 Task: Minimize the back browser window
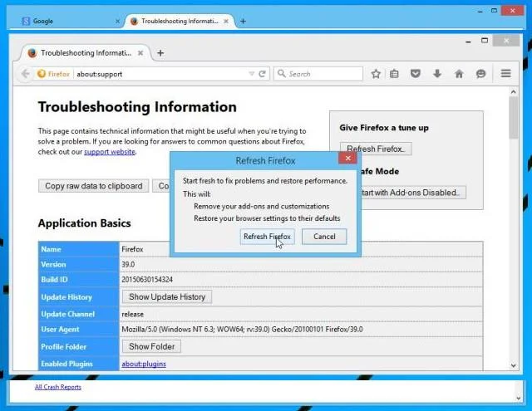tap(480, 11)
